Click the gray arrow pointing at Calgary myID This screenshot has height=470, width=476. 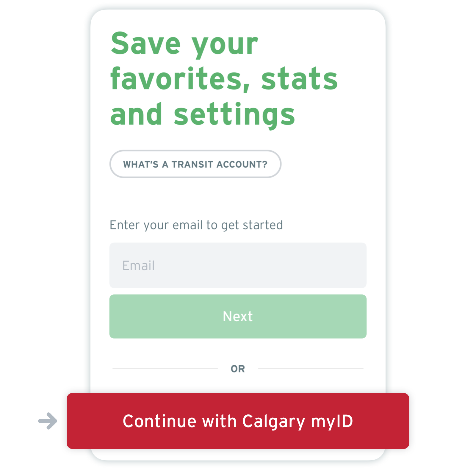click(48, 421)
